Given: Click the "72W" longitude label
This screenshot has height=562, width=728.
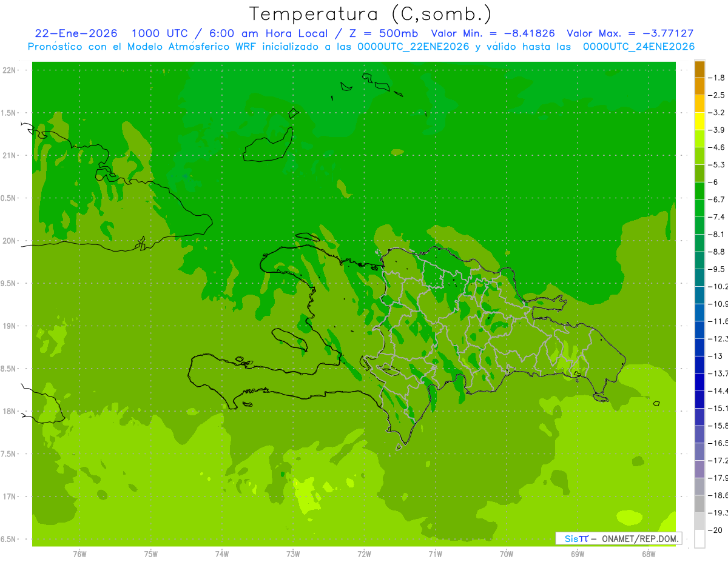Looking at the screenshot, I should point(364,554).
